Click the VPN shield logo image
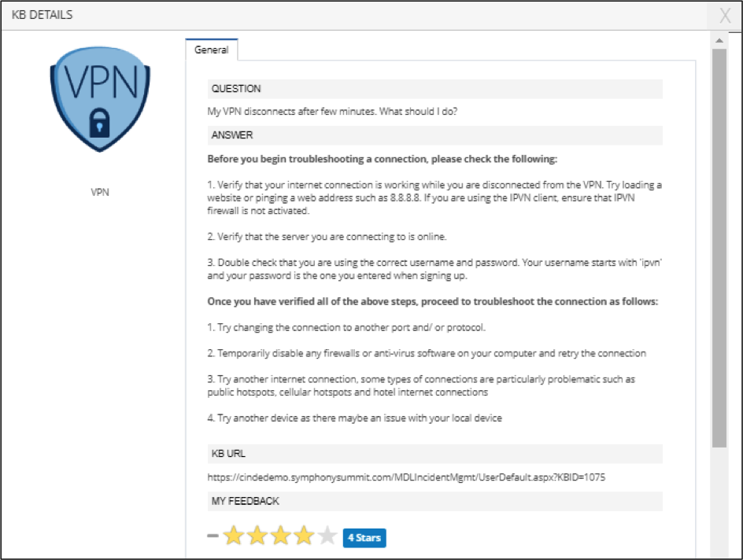743x560 pixels. pyautogui.click(x=100, y=99)
